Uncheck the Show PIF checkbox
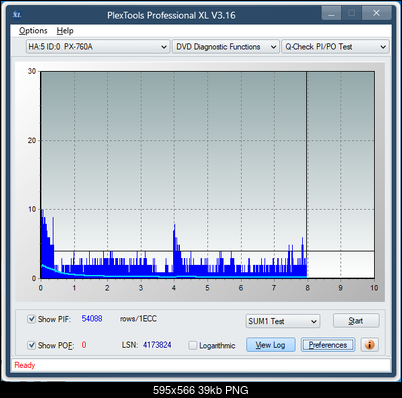 (31, 319)
